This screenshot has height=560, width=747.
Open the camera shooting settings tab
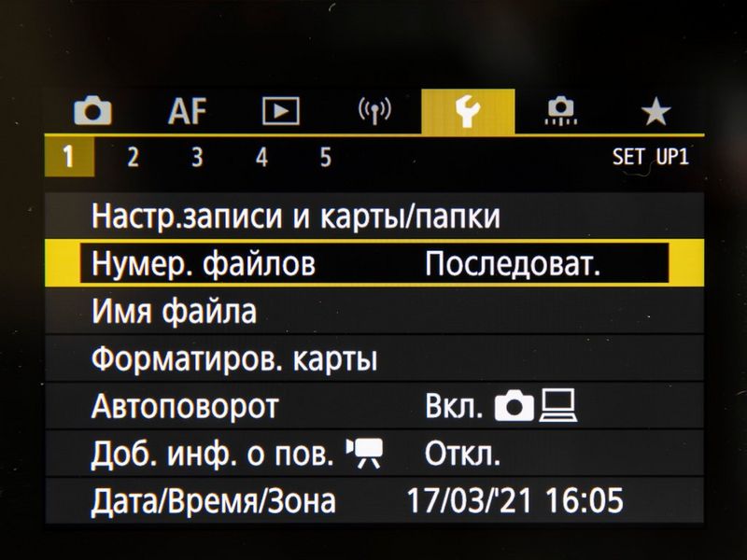pos(92,110)
